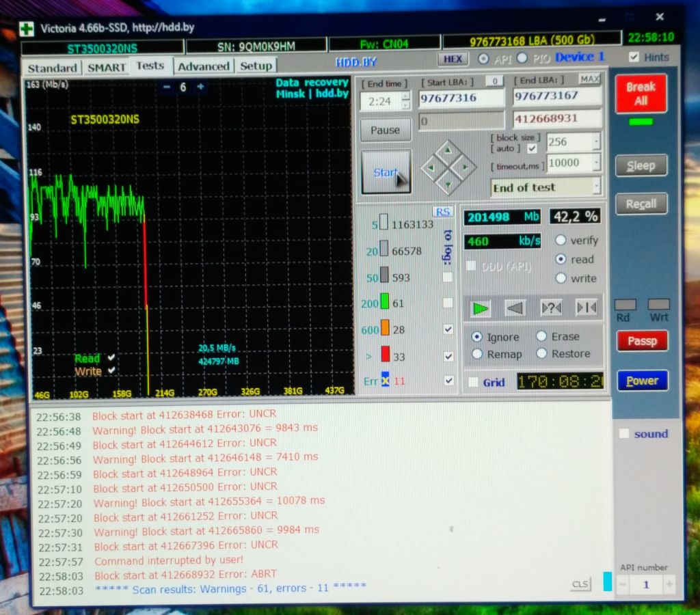Toggle block size auto checkbox
The height and width of the screenshot is (615, 700).
click(x=532, y=148)
